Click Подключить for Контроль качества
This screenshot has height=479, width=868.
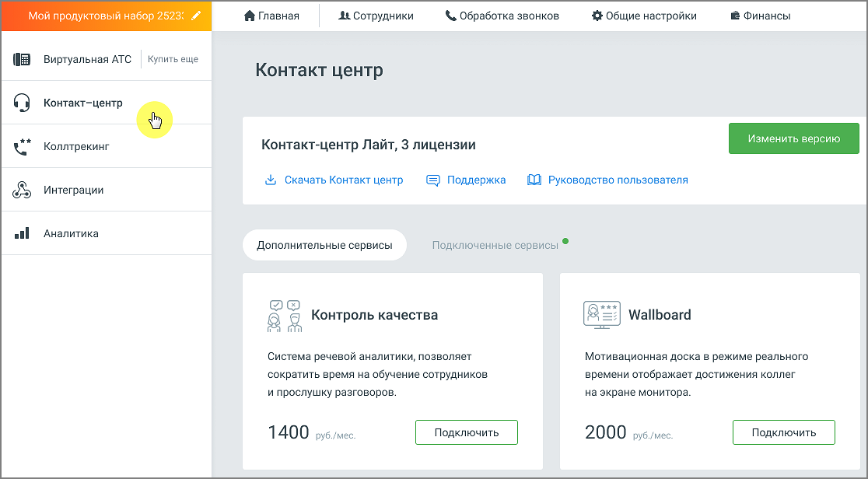(467, 432)
